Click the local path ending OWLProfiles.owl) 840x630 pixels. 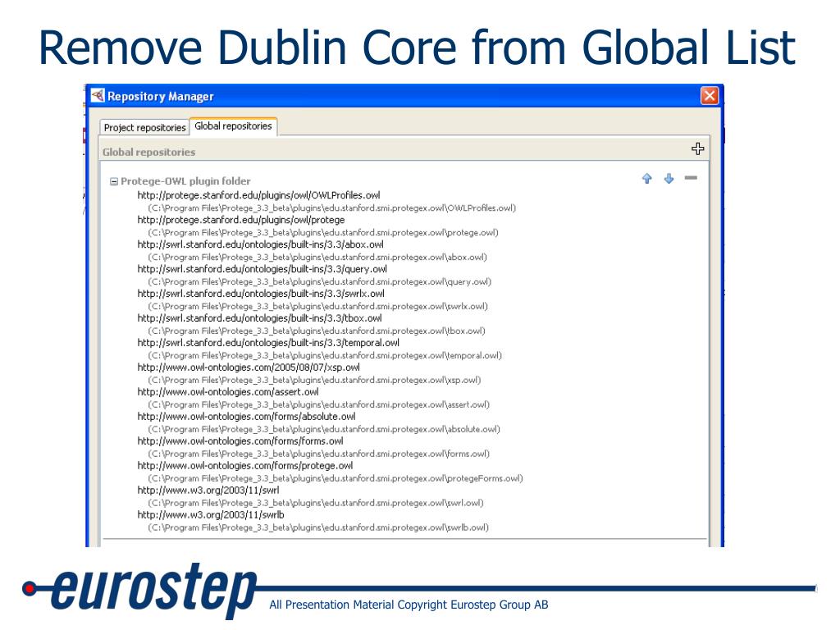click(331, 208)
